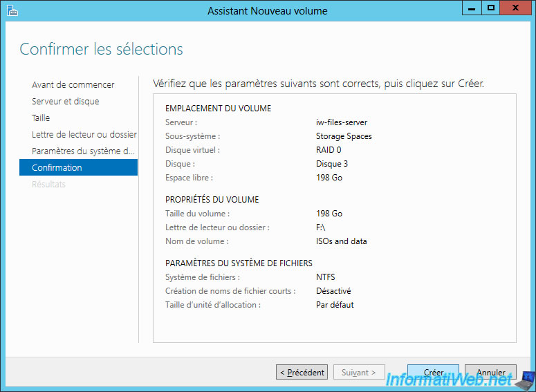The height and width of the screenshot is (392, 536).
Task: Click the Disque virtuel label
Action: click(192, 150)
